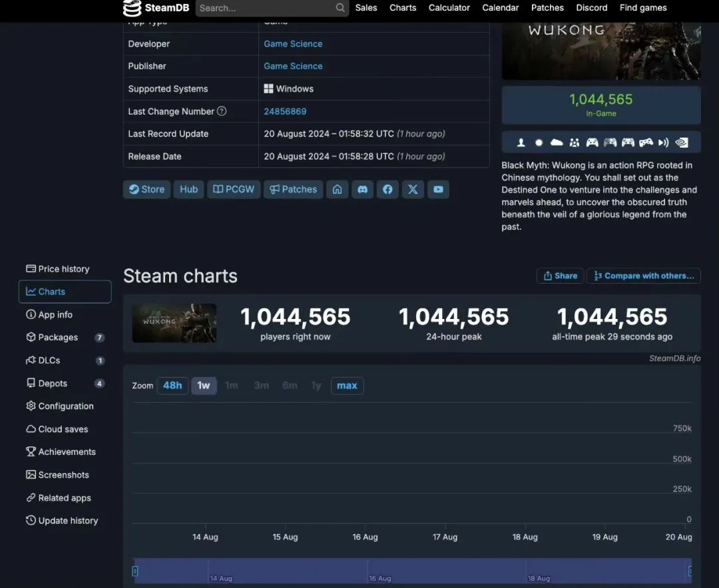
Task: Switch to the Price history tab
Action: click(x=63, y=269)
